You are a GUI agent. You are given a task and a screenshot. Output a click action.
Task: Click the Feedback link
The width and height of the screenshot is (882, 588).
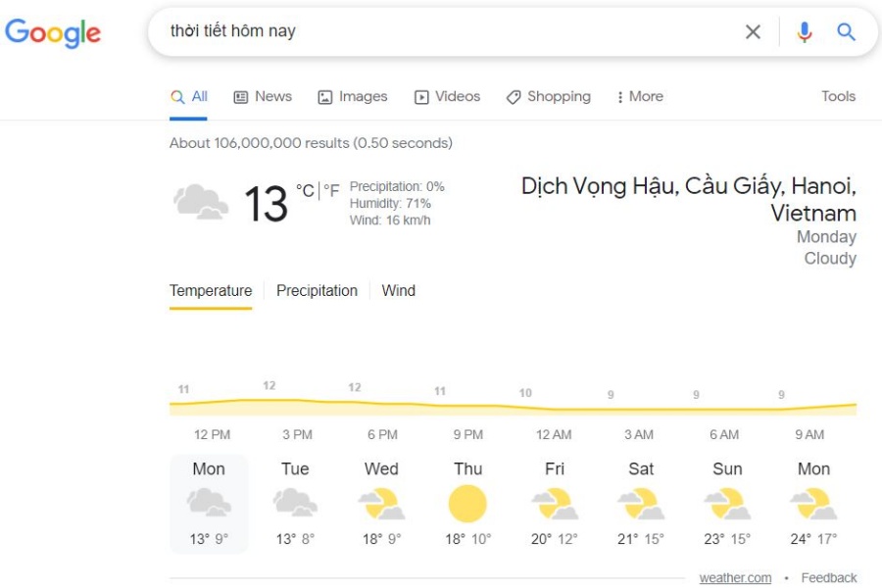[828, 578]
